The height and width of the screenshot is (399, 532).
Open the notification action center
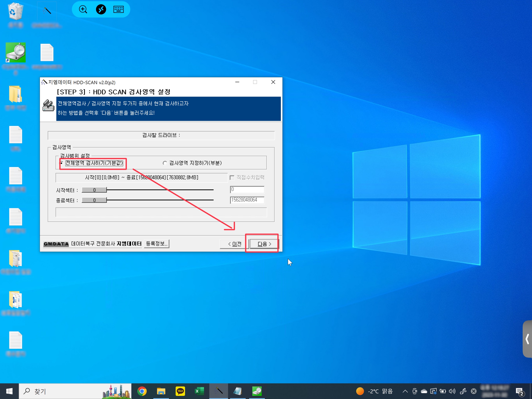pos(520,392)
